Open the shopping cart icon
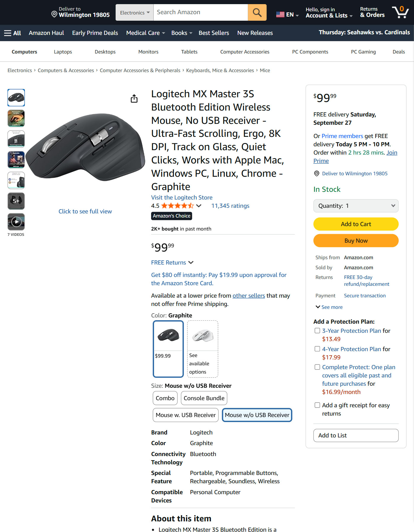Viewport: 414px width, 532px height. pyautogui.click(x=400, y=12)
